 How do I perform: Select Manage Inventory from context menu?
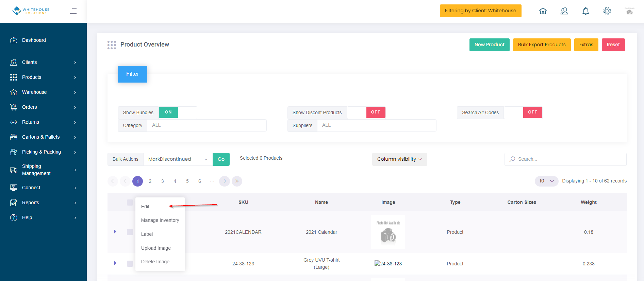tap(160, 221)
